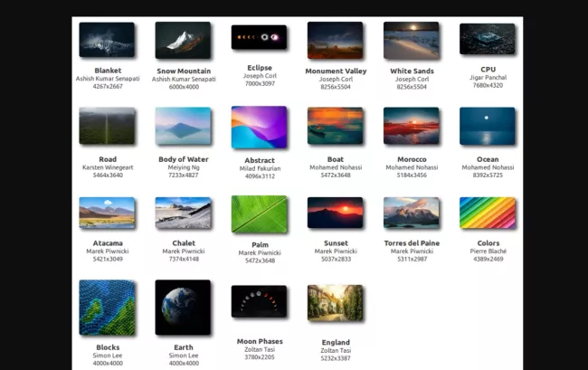This screenshot has height=370, width=588.
Task: Click the Sunset wallpaper thumbnail
Action: pyautogui.click(x=335, y=213)
